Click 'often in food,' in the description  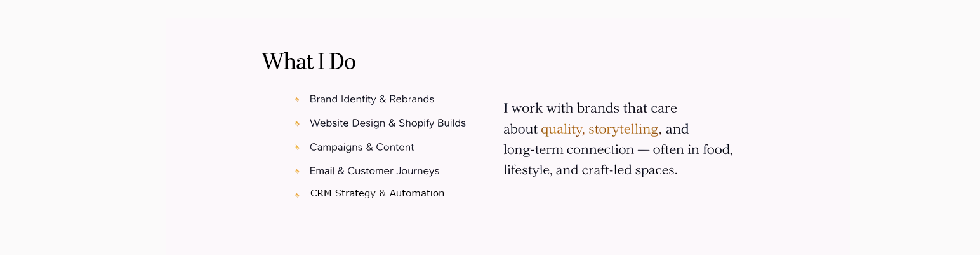click(692, 150)
